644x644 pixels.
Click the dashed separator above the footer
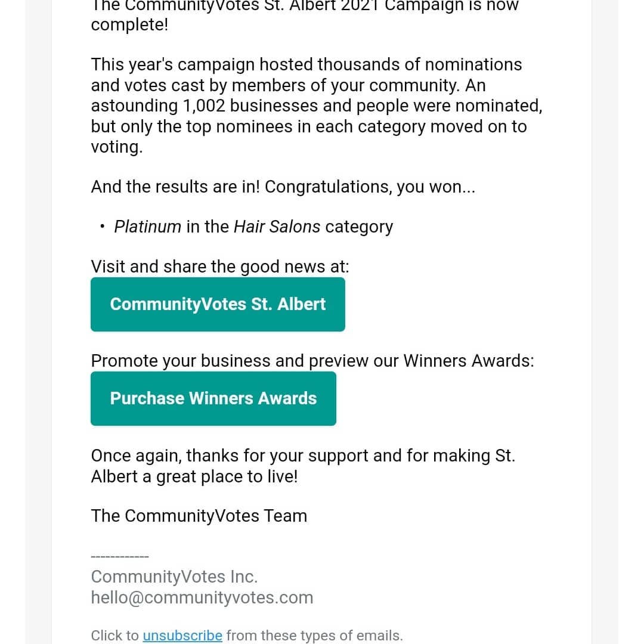pos(120,557)
